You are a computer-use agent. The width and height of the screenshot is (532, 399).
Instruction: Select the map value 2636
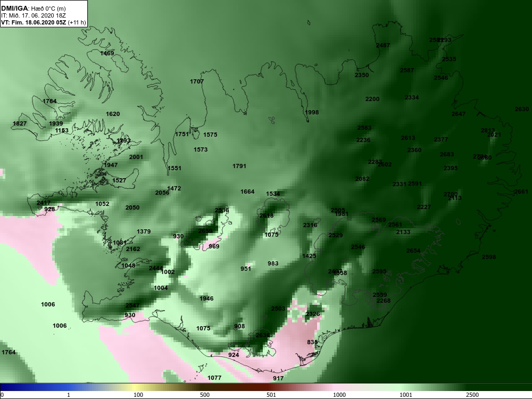tap(263, 335)
